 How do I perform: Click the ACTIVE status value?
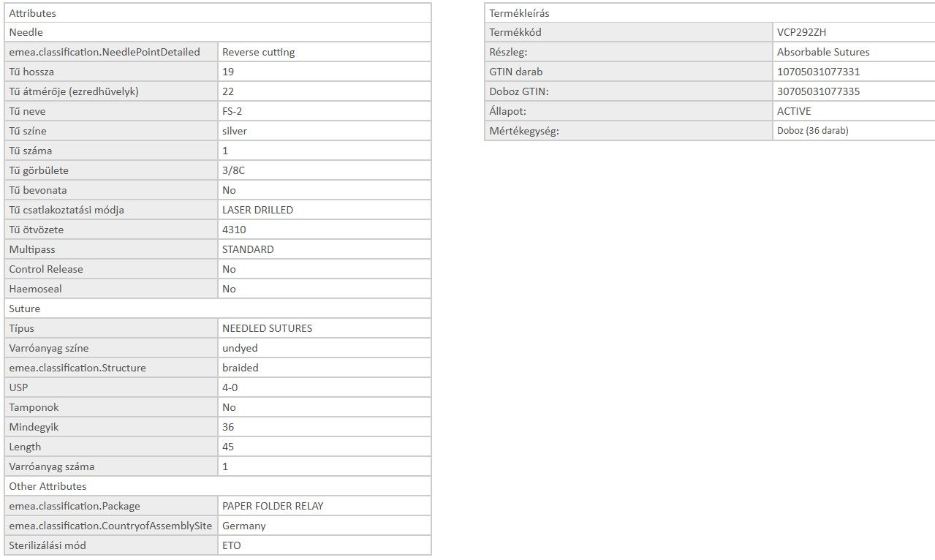tap(794, 111)
